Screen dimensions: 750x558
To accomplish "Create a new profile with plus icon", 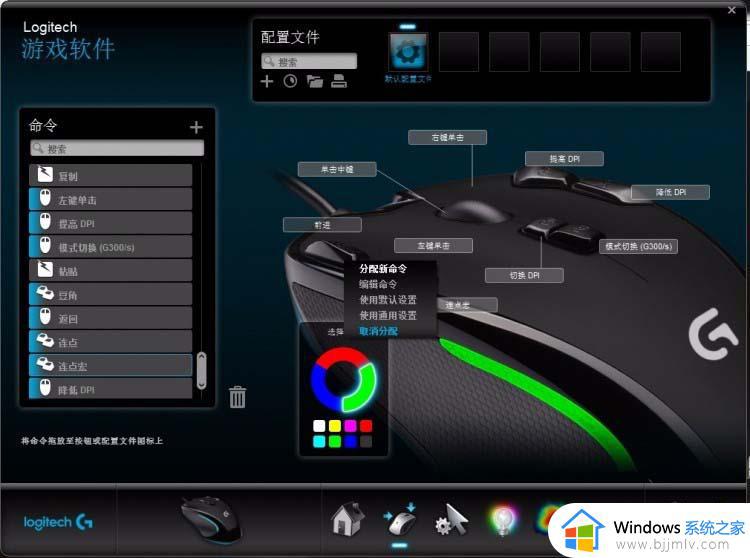I will click(x=266, y=81).
